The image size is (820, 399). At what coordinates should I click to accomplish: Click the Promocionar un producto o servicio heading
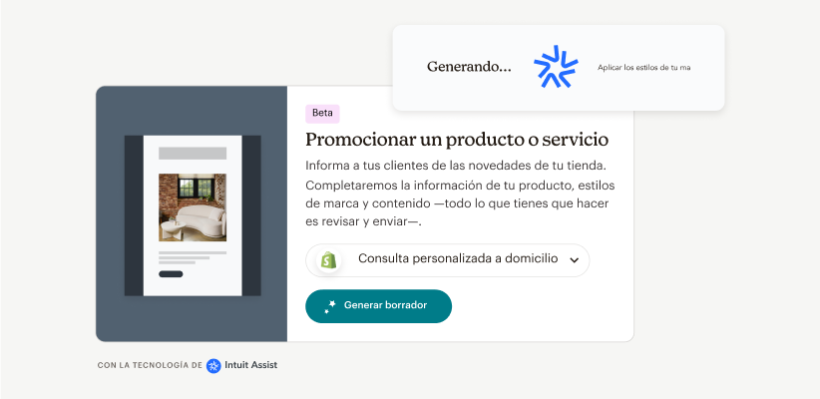click(457, 140)
